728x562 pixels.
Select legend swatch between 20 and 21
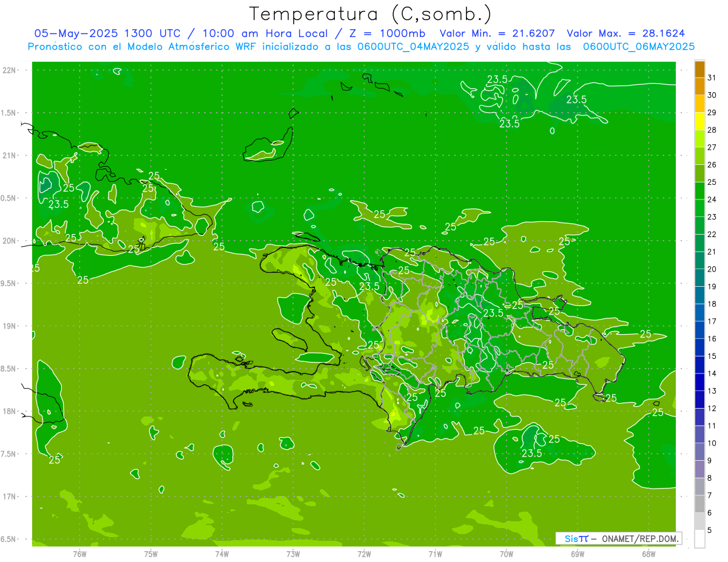[x=699, y=259]
